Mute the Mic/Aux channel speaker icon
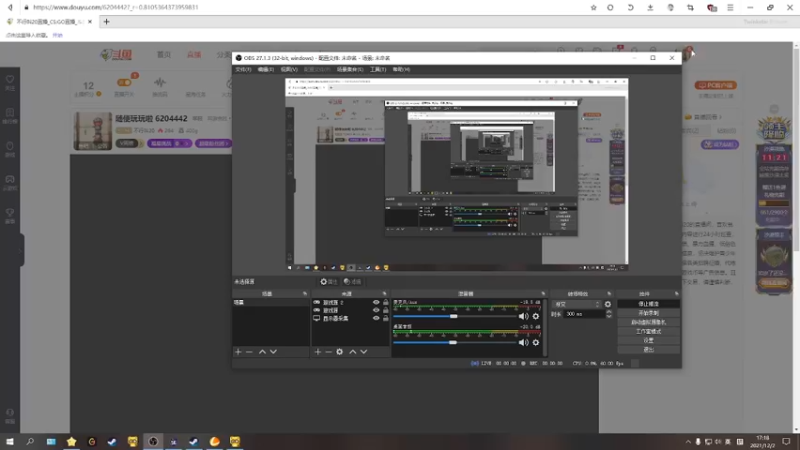800x450 pixels. point(523,316)
